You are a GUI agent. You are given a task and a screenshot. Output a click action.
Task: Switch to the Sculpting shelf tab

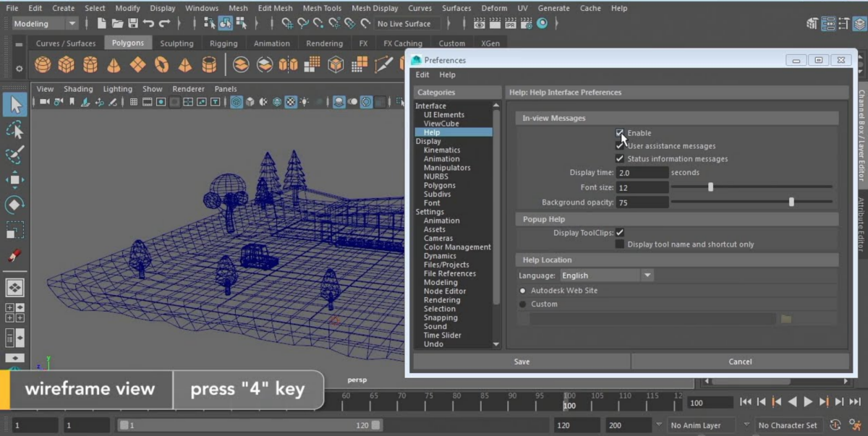pyautogui.click(x=176, y=43)
